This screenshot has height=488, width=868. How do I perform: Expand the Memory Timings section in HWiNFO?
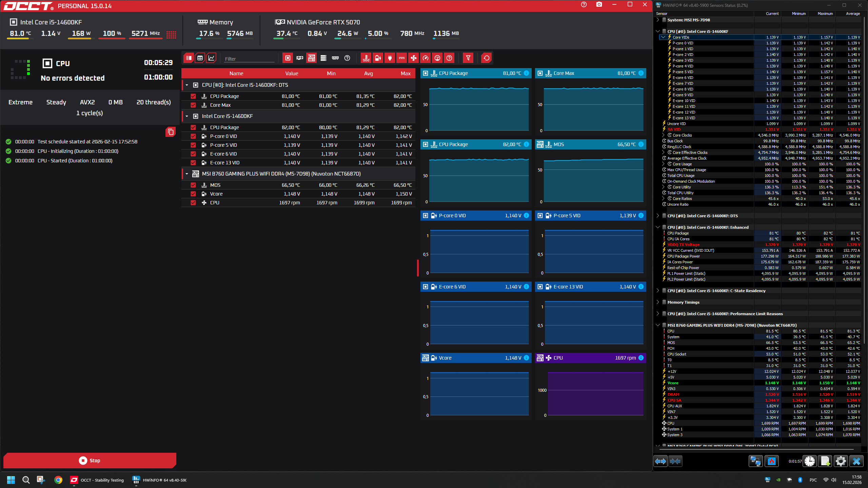[658, 302]
